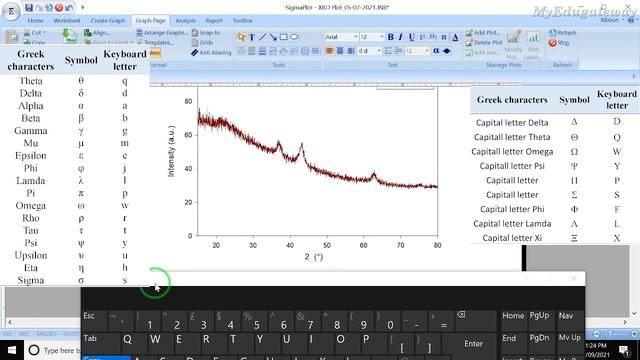Select the Arrow drawing tool

273,37
